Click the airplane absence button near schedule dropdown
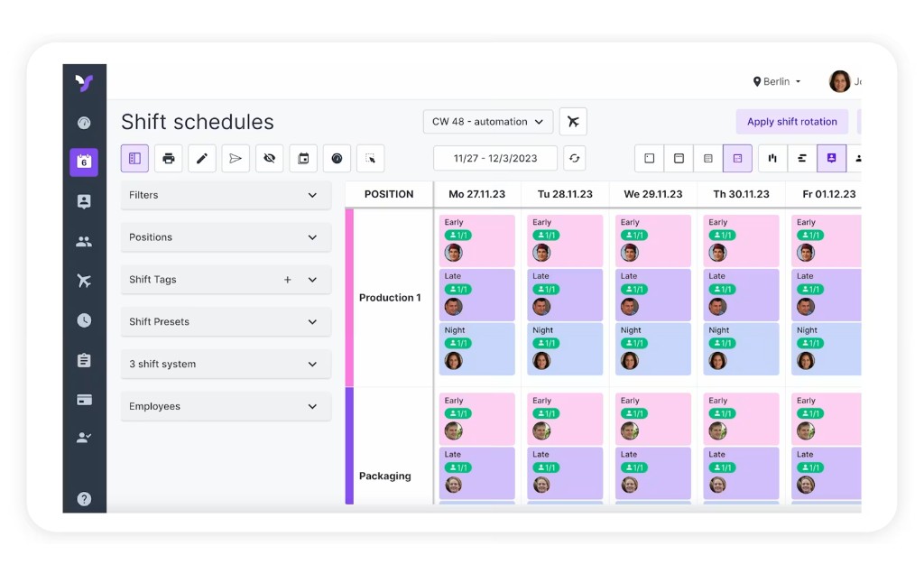924x583 pixels. [x=573, y=122]
